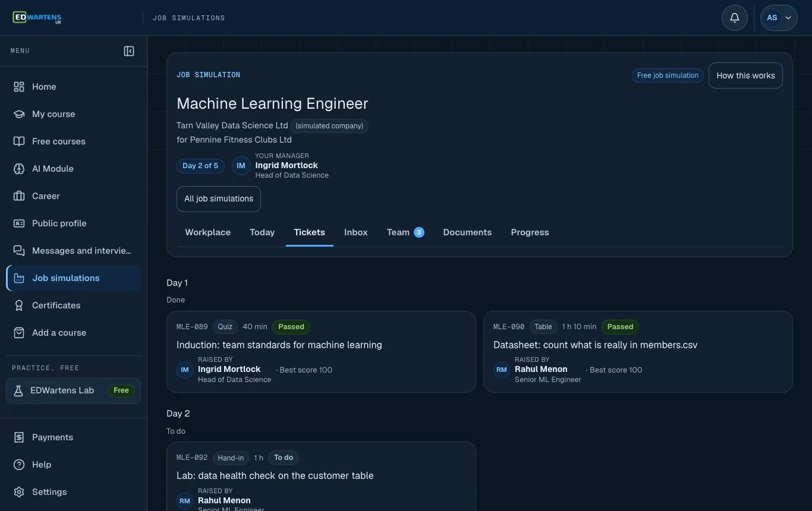
Task: Click the simulated company label
Action: (x=329, y=126)
